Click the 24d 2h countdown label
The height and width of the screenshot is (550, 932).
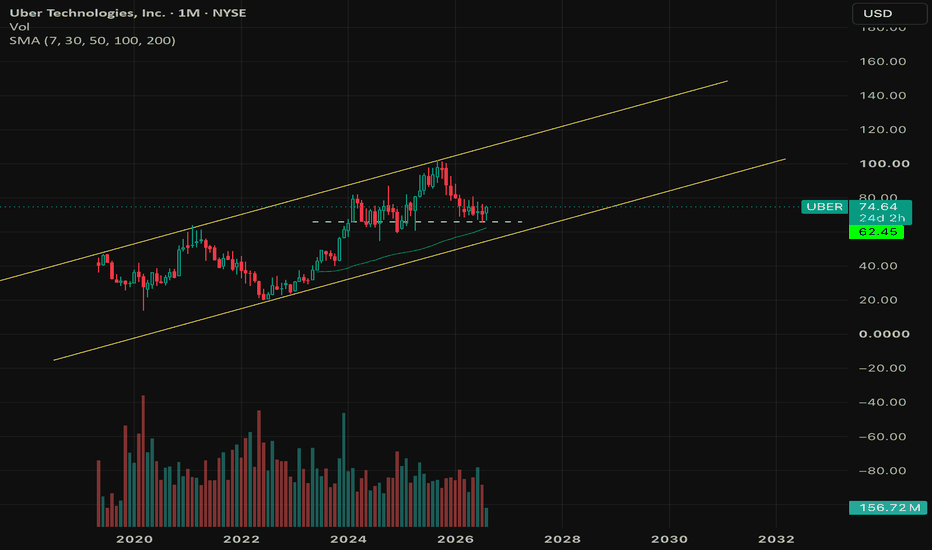(881, 218)
